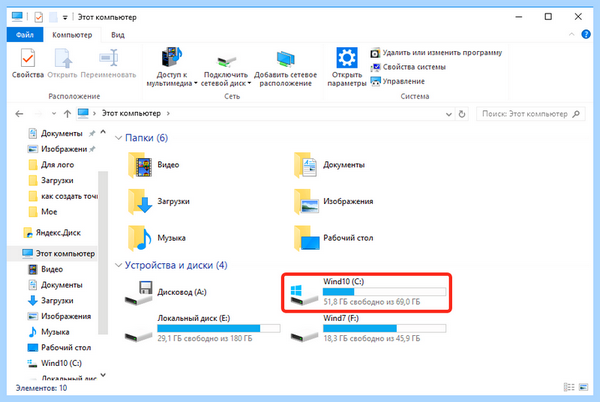Click navigation pane scroll down arrow
Screen dimensions: 600x402
coord(103,375)
